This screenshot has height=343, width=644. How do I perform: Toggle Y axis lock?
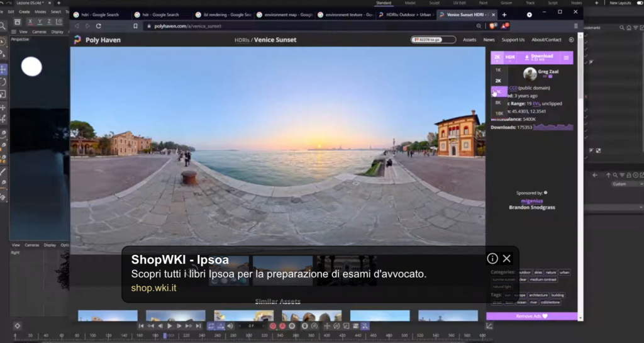(x=40, y=22)
